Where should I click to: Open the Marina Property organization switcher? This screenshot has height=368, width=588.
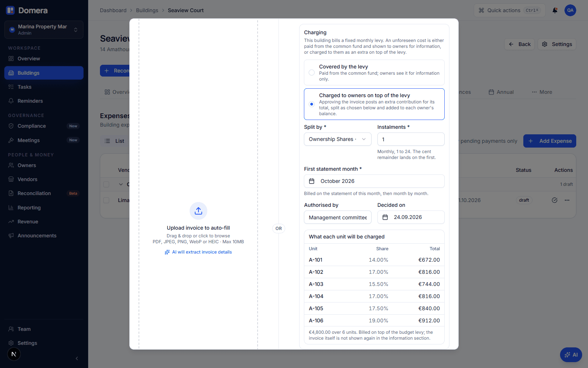[44, 29]
